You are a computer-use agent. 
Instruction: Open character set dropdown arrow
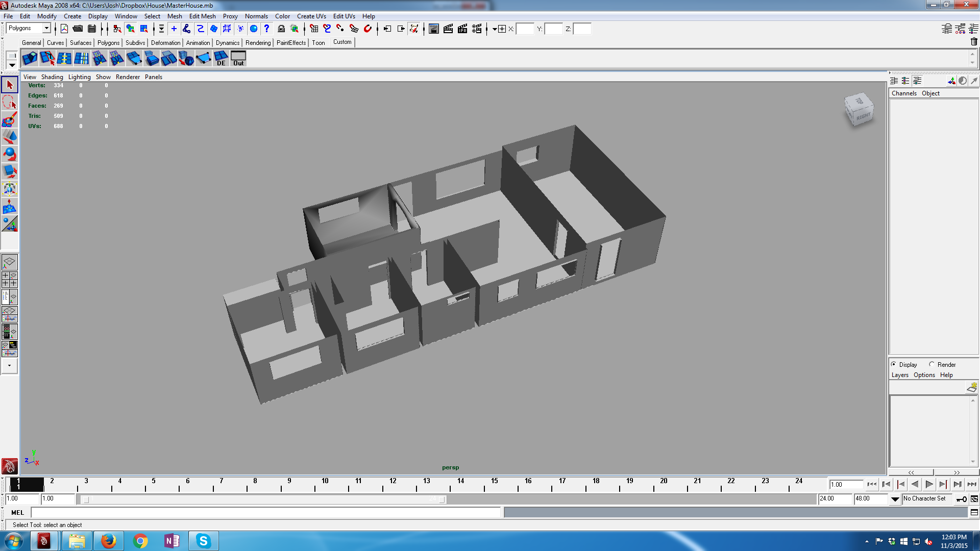coord(895,499)
